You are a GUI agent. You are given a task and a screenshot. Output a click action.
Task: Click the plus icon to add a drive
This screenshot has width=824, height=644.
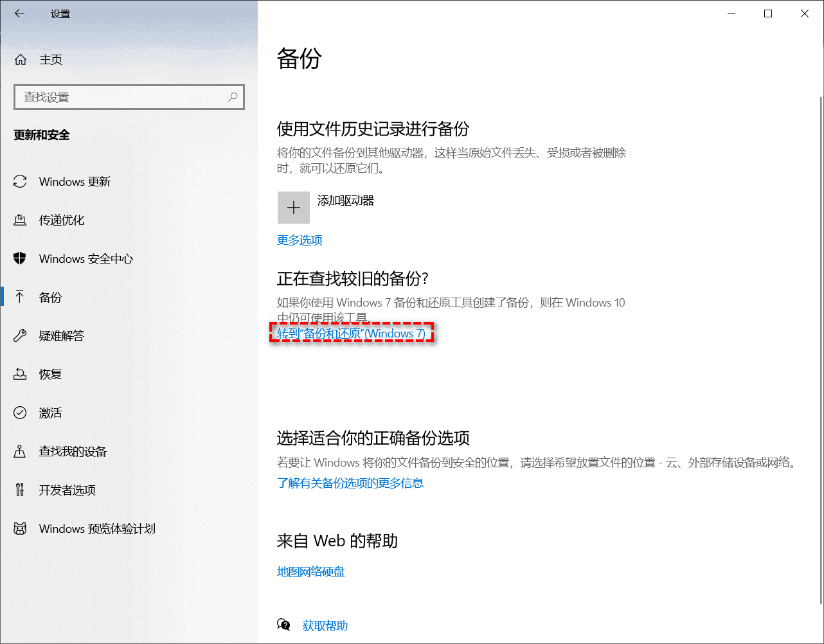click(x=294, y=208)
